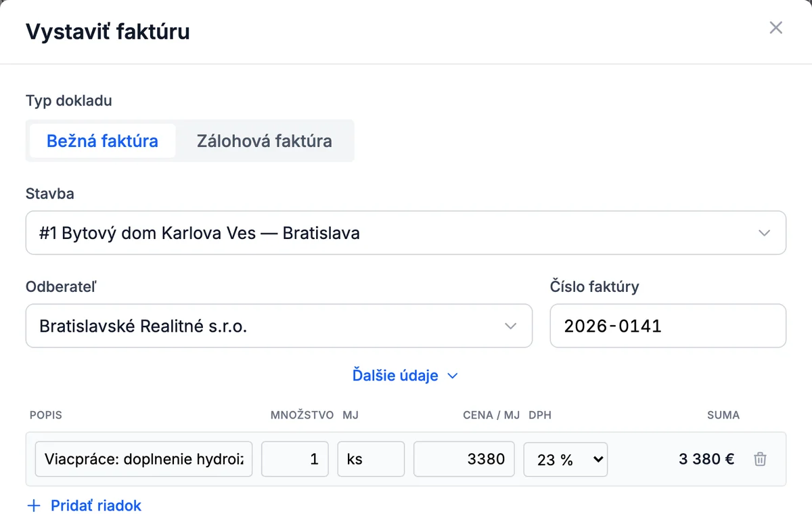The width and height of the screenshot is (812, 514).
Task: Click the row total 3 380 €
Action: coord(706,459)
